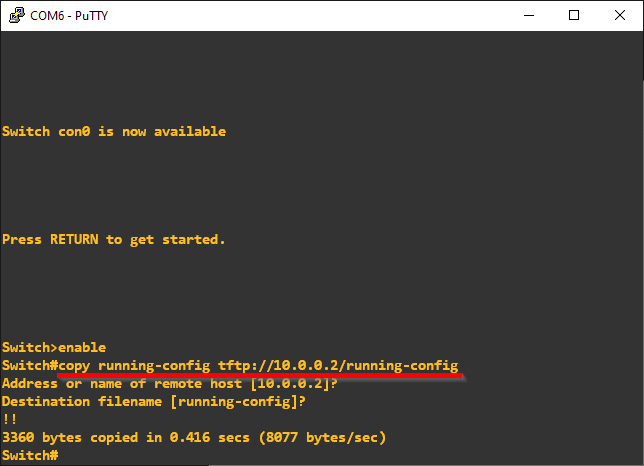Screen dimensions: 644x466
Task: Click the last "Switch#" prompt at the bottom
Action: [30, 456]
